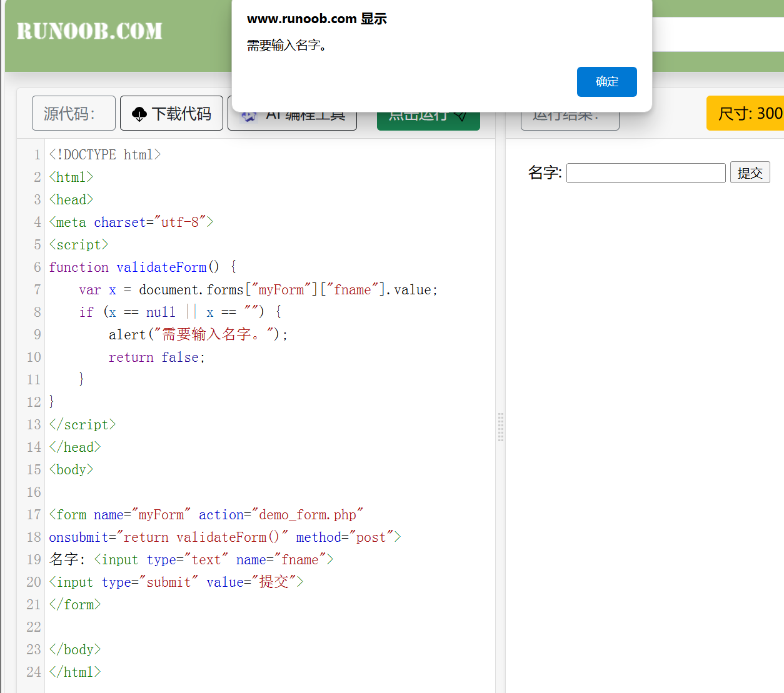Click the var x = document.forms line
Viewport: 784px width, 693px height.
click(x=258, y=289)
